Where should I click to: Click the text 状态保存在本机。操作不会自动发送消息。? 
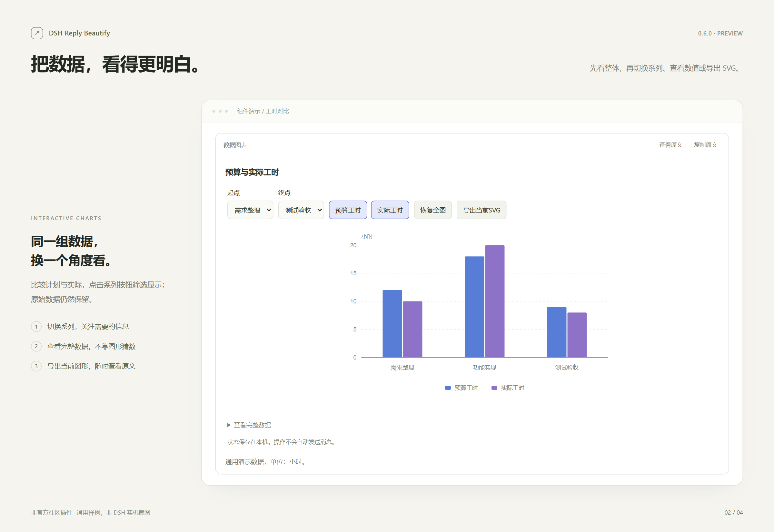[282, 442]
